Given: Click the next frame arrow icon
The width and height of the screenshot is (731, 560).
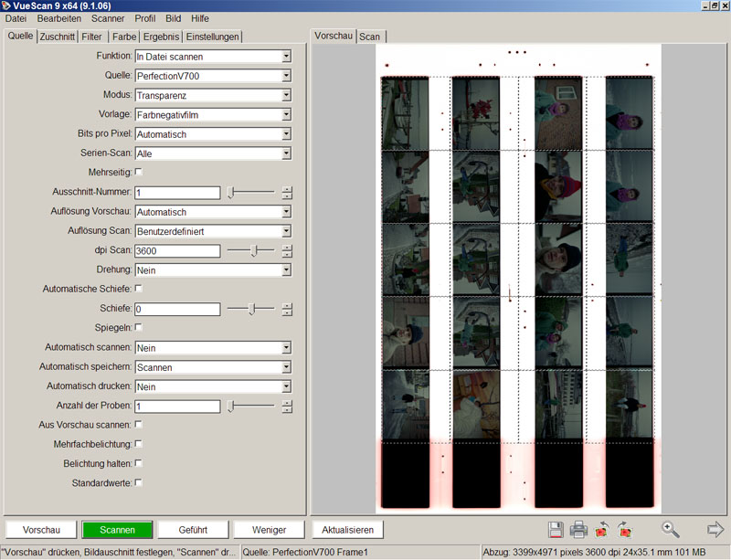Looking at the screenshot, I should (715, 529).
